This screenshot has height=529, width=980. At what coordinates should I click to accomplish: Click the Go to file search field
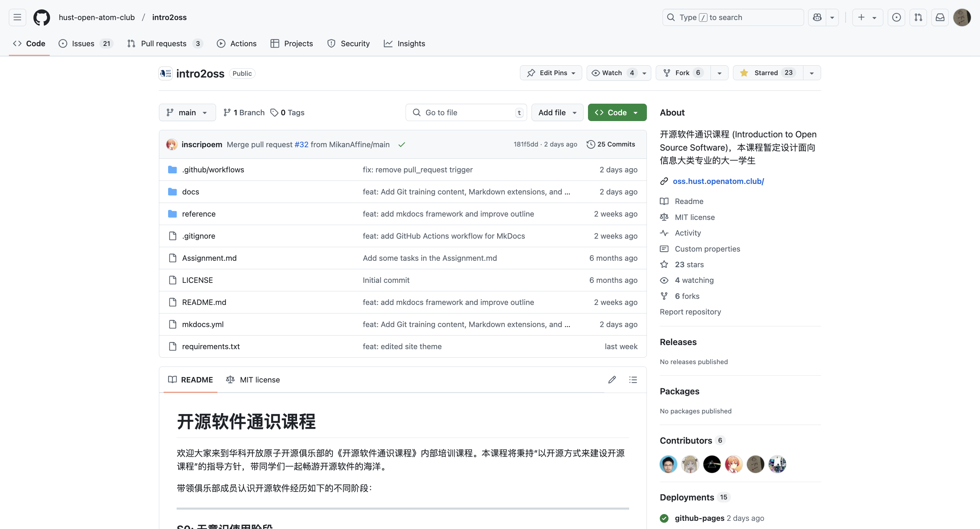(x=466, y=113)
